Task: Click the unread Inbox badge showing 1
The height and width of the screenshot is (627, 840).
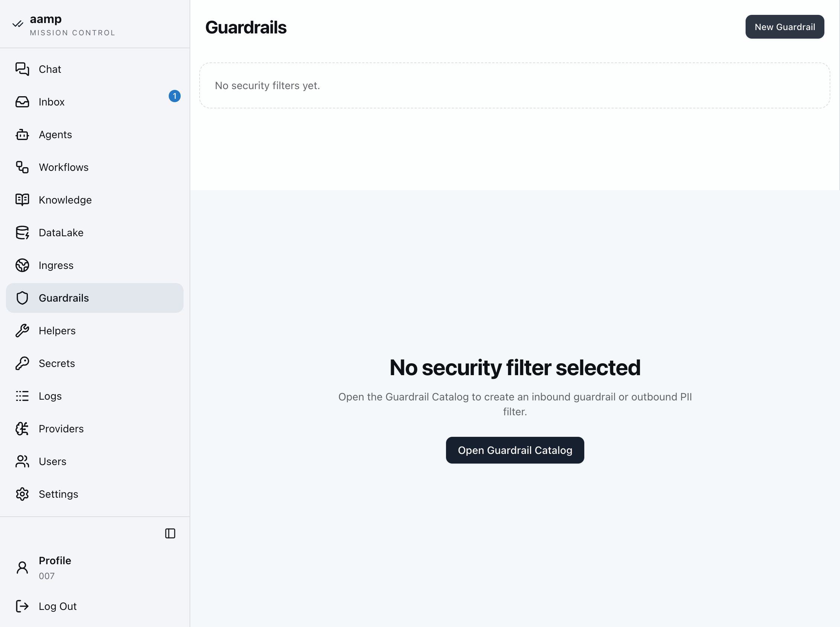Action: (x=174, y=96)
